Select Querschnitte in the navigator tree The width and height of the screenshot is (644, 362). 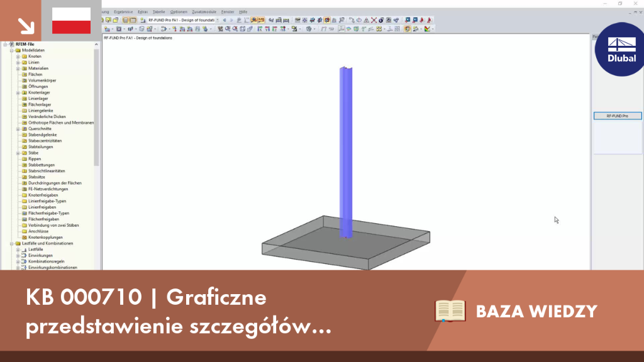pyautogui.click(x=40, y=128)
